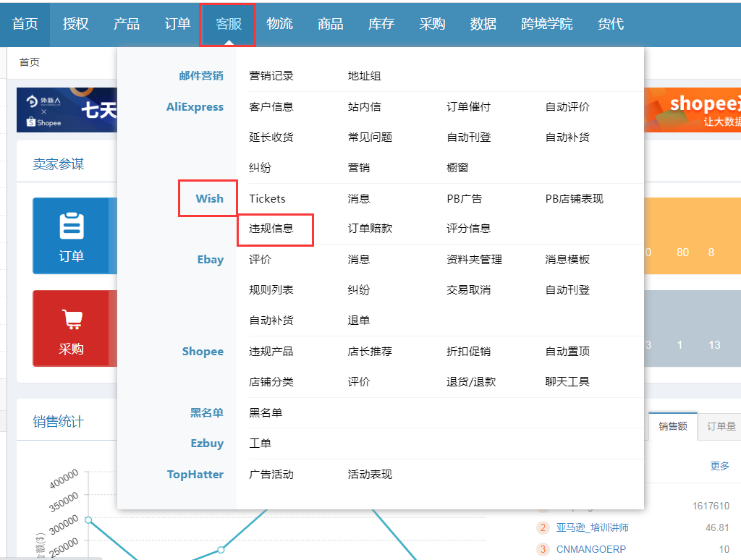The width and height of the screenshot is (741, 560).
Task: Open AliExpress 延长收货
Action: pyautogui.click(x=271, y=137)
